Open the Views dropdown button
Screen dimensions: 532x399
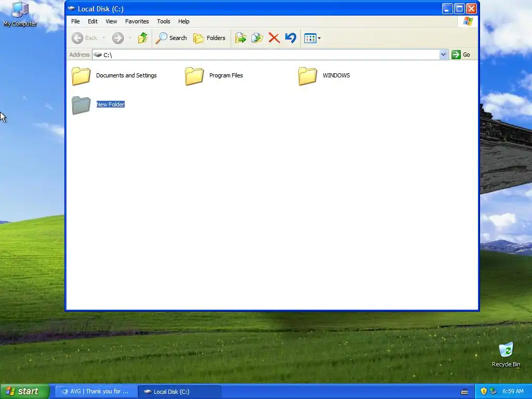coord(312,38)
